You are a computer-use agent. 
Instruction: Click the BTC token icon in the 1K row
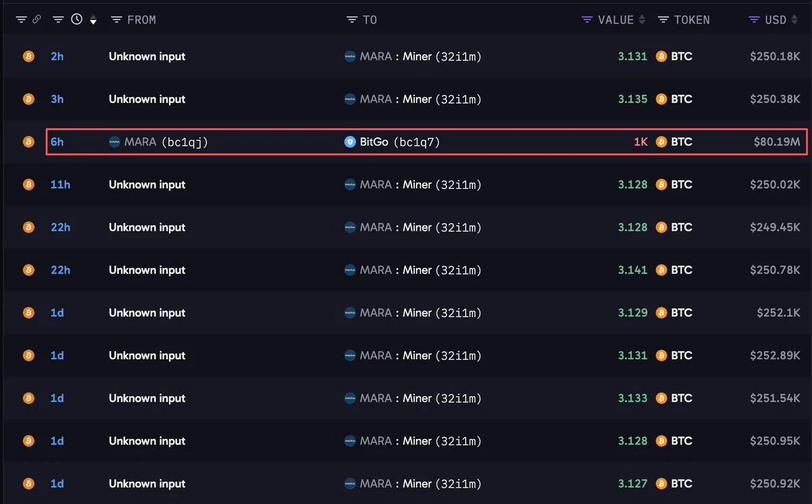coord(662,142)
